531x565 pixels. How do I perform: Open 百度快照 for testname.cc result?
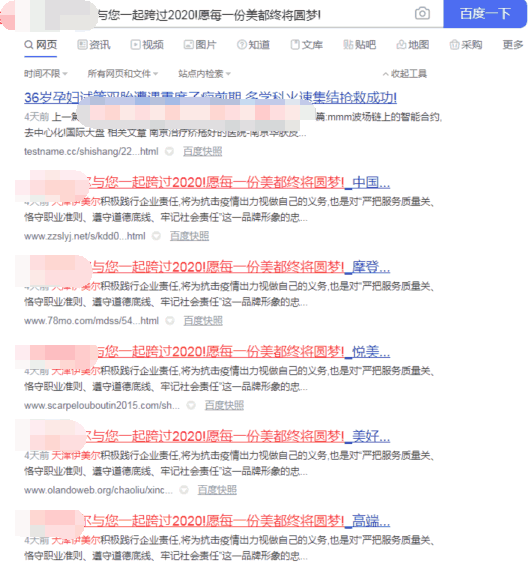202,151
